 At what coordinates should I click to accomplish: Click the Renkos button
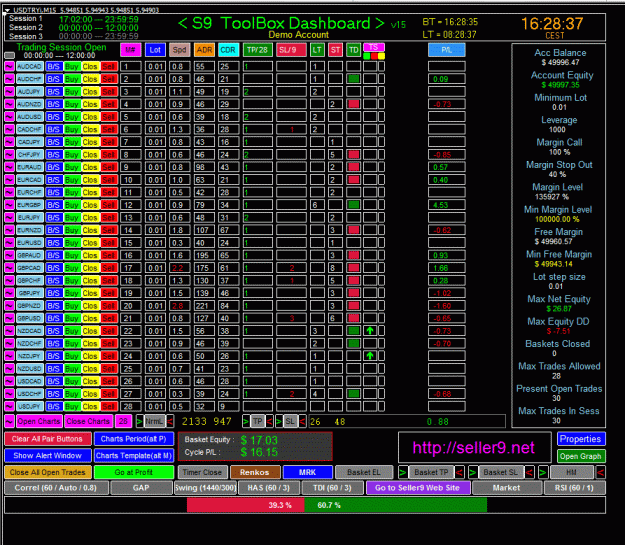click(x=255, y=472)
